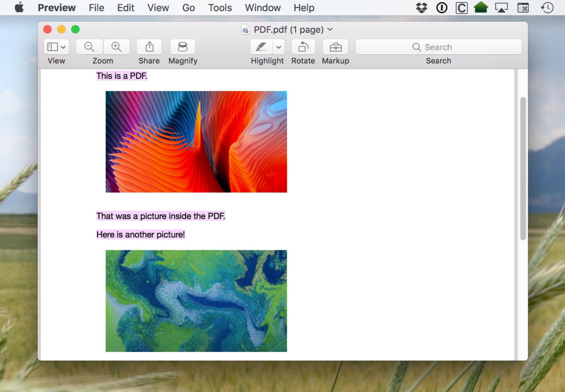Viewport: 565px width, 392px height.
Task: Open the Window menu
Action: pos(263,8)
